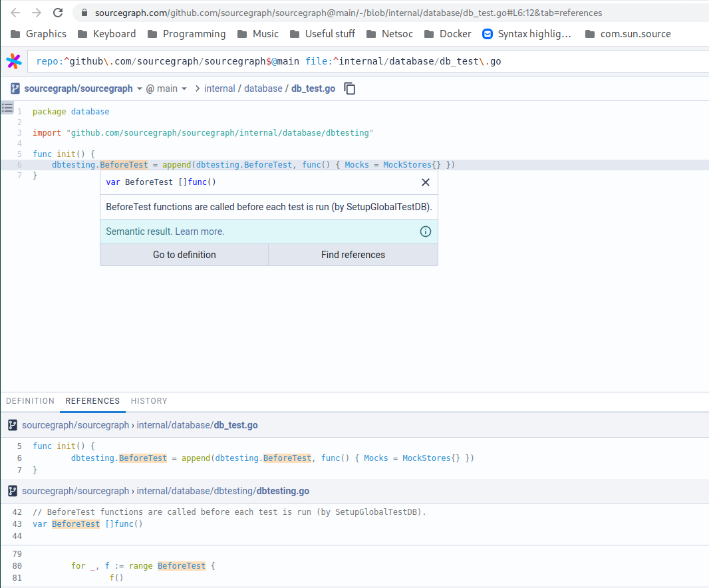Click 'range BeforeTest' reference on line 80
This screenshot has height=588, width=709.
pyautogui.click(x=182, y=566)
